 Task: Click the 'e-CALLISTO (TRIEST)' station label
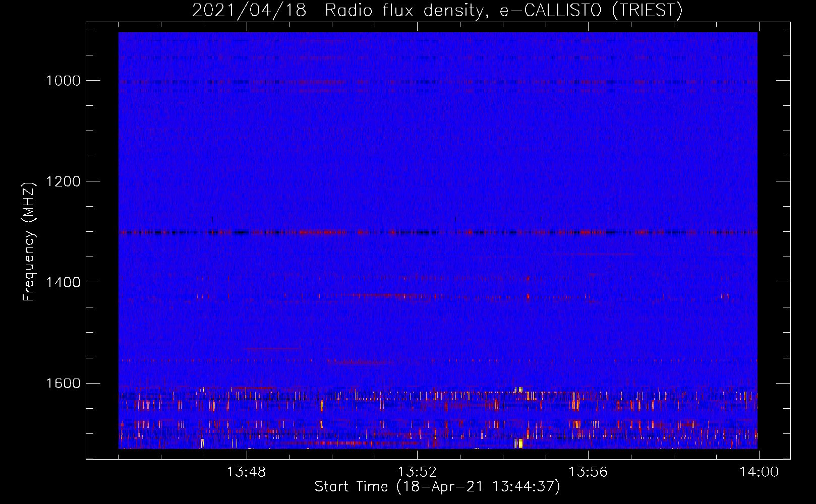pos(591,11)
